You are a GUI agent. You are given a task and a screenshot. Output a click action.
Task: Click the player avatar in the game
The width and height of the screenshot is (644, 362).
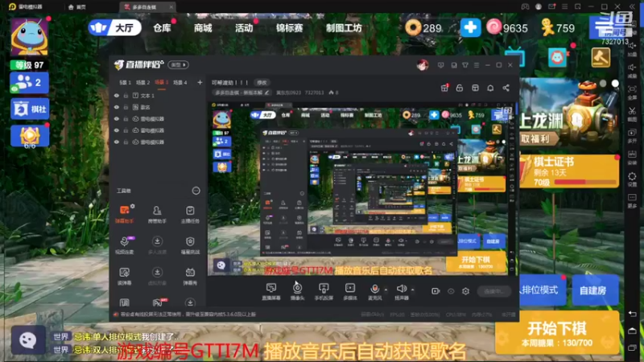[x=30, y=36]
